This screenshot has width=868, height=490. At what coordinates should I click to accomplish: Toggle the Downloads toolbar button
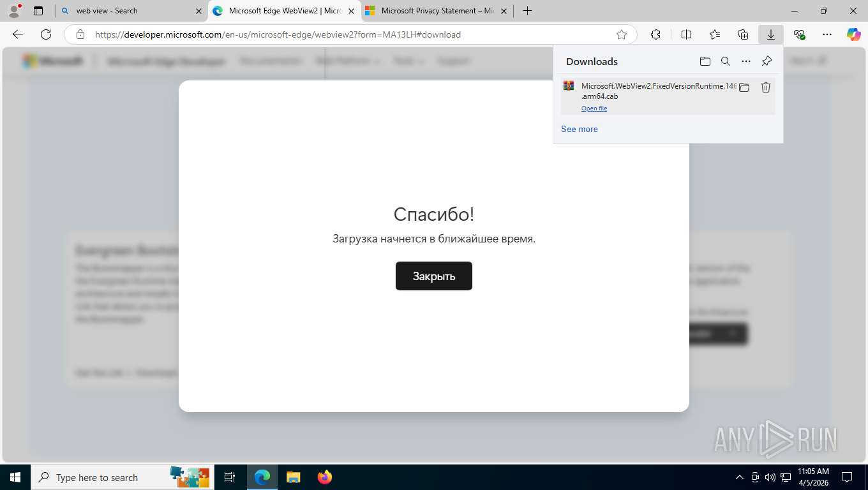click(x=771, y=34)
